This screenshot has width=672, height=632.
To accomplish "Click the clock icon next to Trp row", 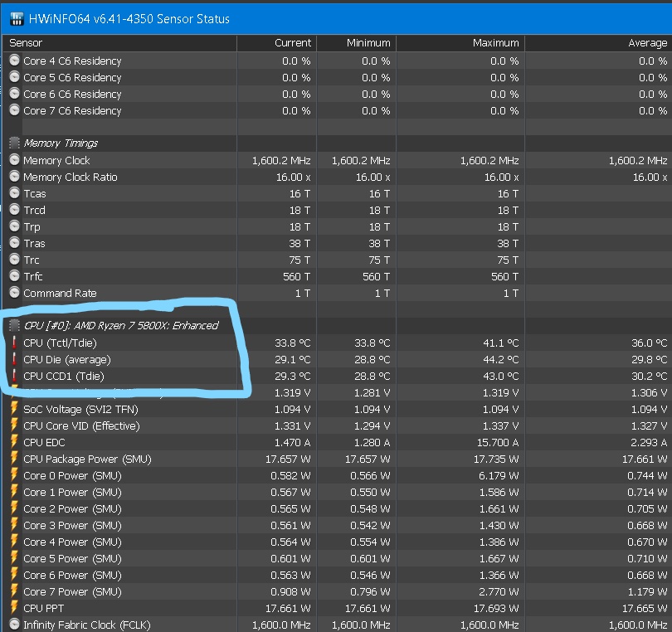I will 15,226.
